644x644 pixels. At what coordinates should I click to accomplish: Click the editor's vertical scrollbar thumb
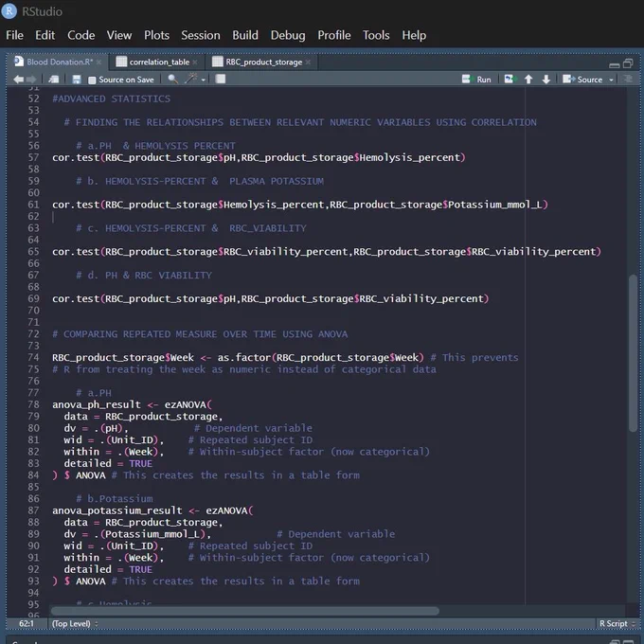(x=633, y=353)
